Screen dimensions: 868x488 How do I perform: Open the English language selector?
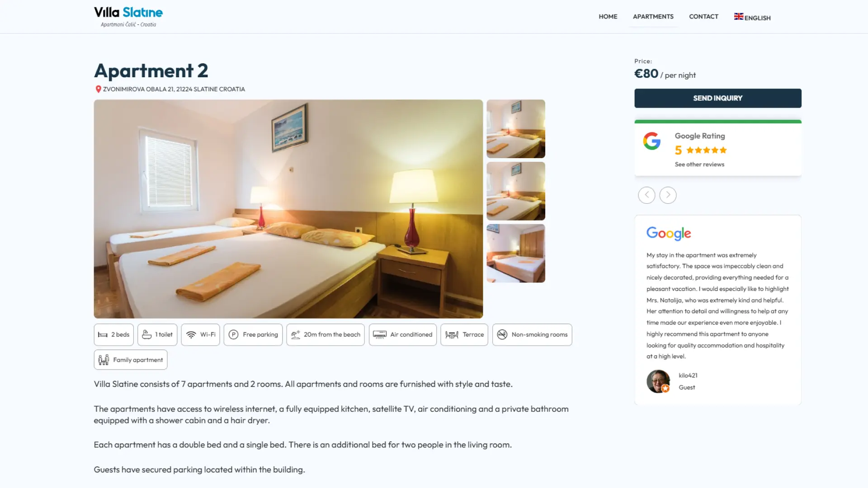click(752, 17)
